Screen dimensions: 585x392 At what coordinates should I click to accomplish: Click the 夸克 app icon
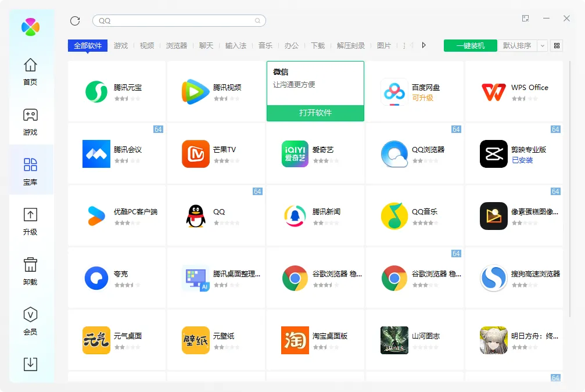pos(96,278)
